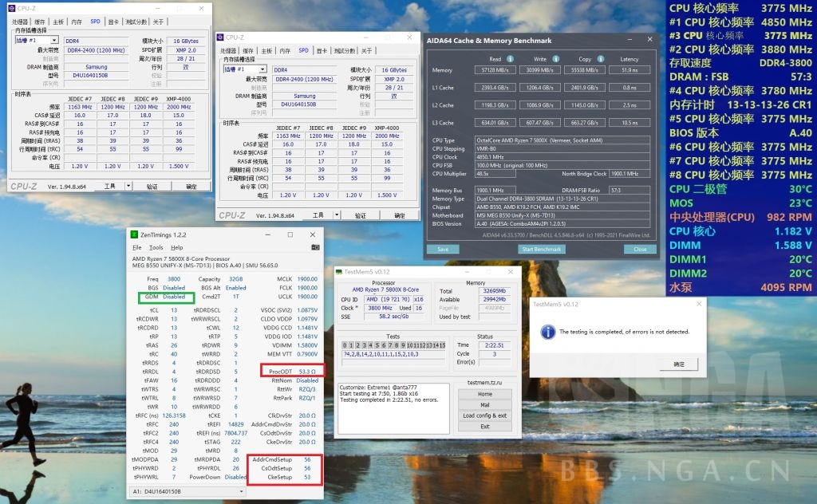Image resolution: width=817 pixels, height=504 pixels.
Task: Open the Help menu in ZenTimings
Action: [x=176, y=248]
